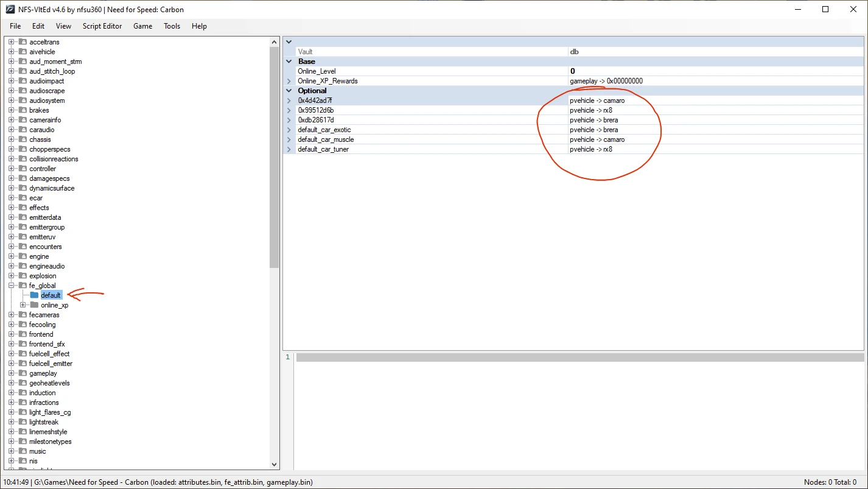This screenshot has height=489, width=868.
Task: Expand the gameplay tree node
Action: [x=11, y=373]
